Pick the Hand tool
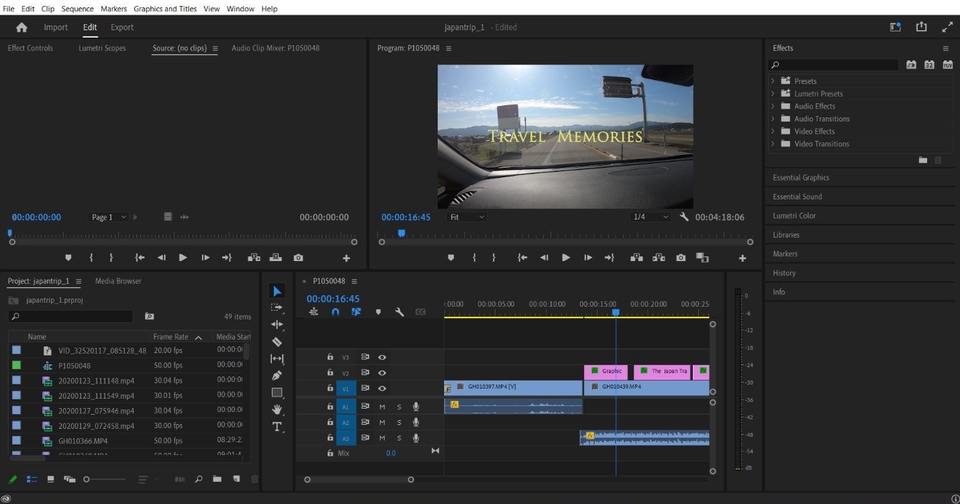This screenshot has height=504, width=960. point(277,410)
